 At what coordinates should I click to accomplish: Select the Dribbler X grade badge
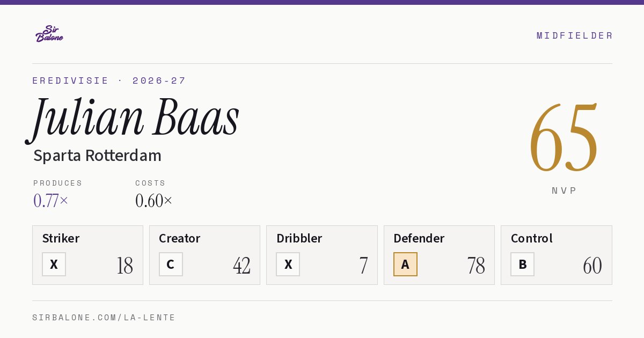tap(288, 264)
